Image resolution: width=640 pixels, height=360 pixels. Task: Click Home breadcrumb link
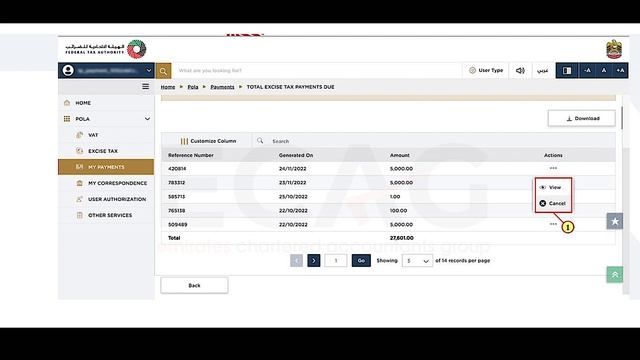[x=168, y=87]
